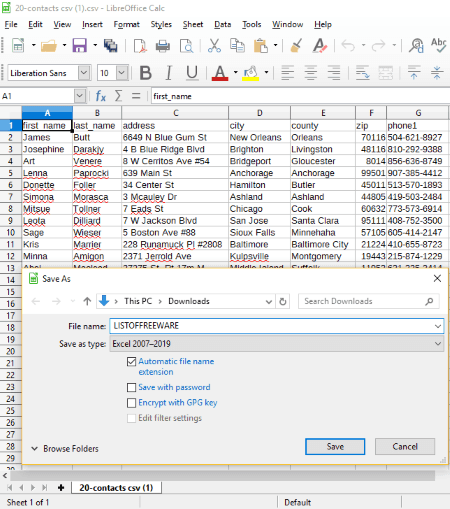Go up one folder level in Save As
The height and width of the screenshot is (509, 450).
click(87, 301)
